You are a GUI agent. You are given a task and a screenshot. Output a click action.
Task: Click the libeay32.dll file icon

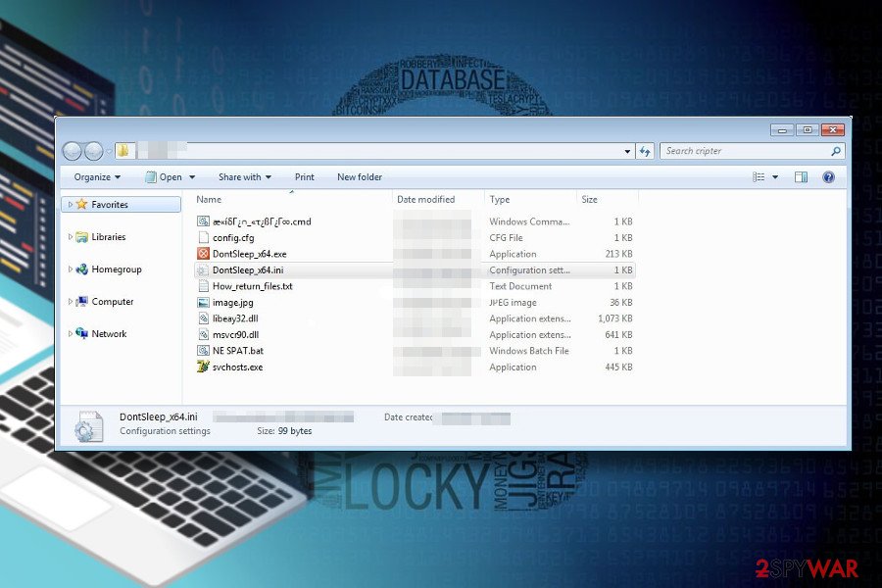(203, 318)
